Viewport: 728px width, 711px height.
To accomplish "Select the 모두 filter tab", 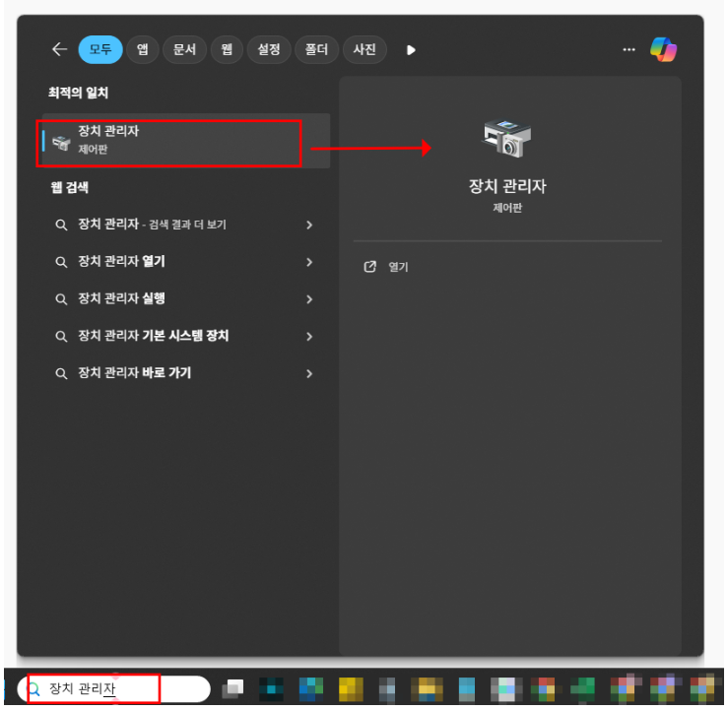I will [100, 49].
